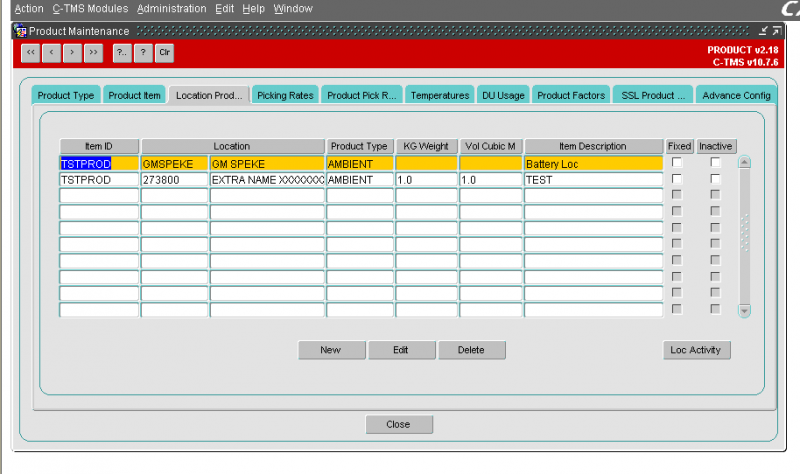
Task: Click the New button
Action: 332,350
